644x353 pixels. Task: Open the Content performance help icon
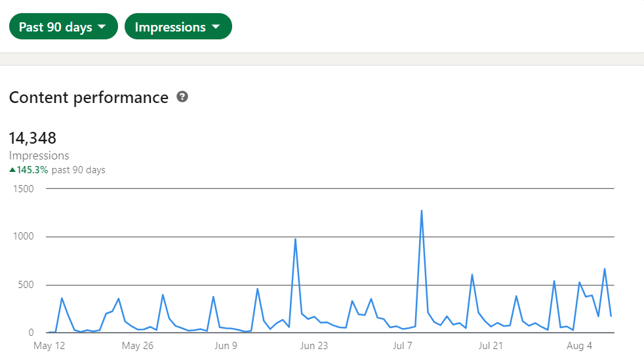click(x=182, y=97)
